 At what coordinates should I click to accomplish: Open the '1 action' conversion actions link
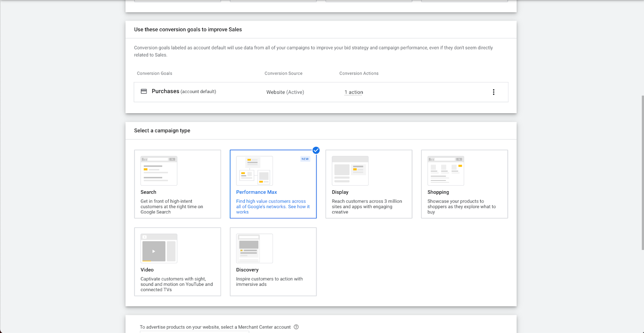pos(354,92)
